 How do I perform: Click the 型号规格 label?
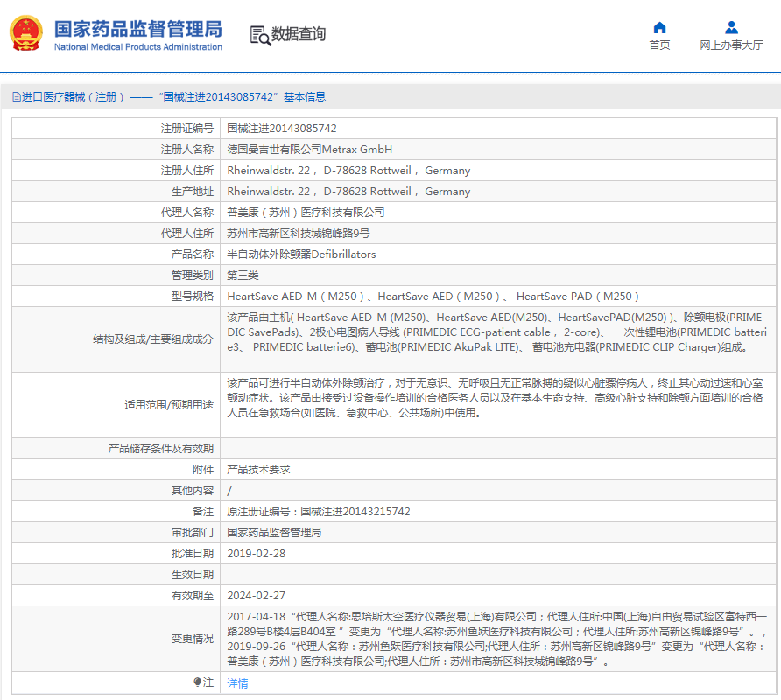tap(193, 297)
